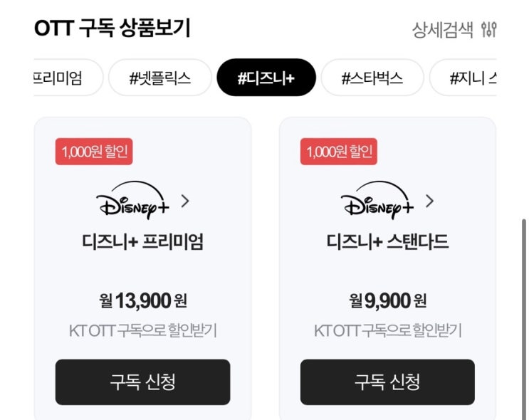
Task: Select the highlighted #디즈니+ tab
Action: pos(266,78)
